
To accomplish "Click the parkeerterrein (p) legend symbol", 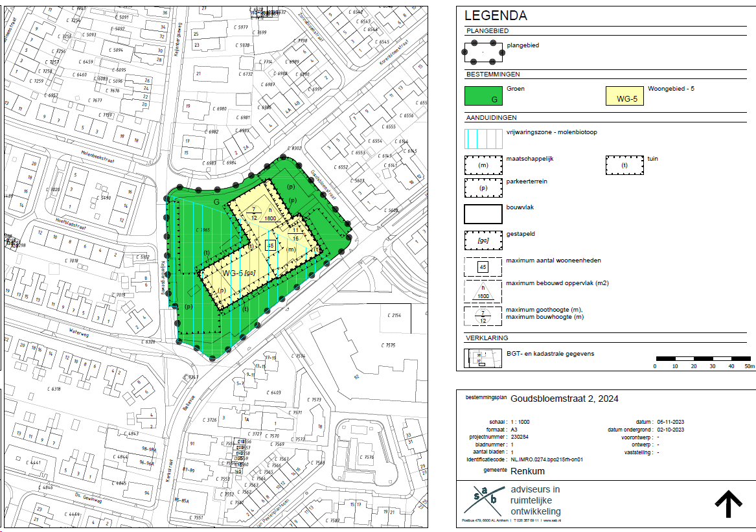I will (x=483, y=188).
